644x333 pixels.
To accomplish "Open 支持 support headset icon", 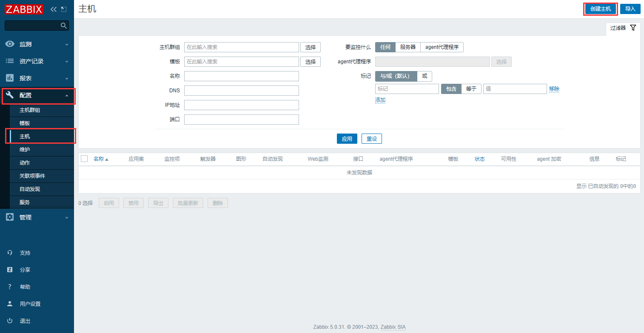I will pos(10,253).
